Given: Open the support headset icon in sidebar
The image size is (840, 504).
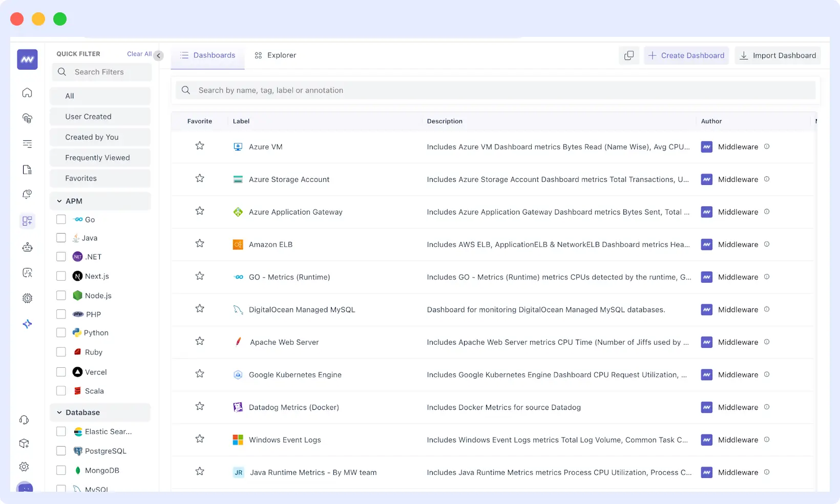Looking at the screenshot, I should pos(24,420).
